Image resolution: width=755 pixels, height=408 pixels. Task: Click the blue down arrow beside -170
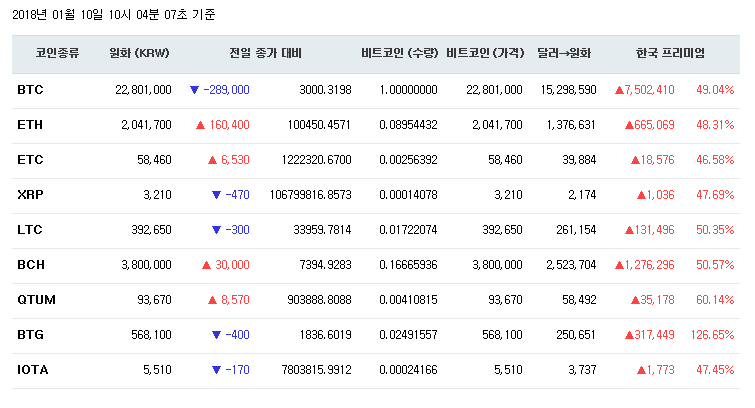(x=216, y=370)
